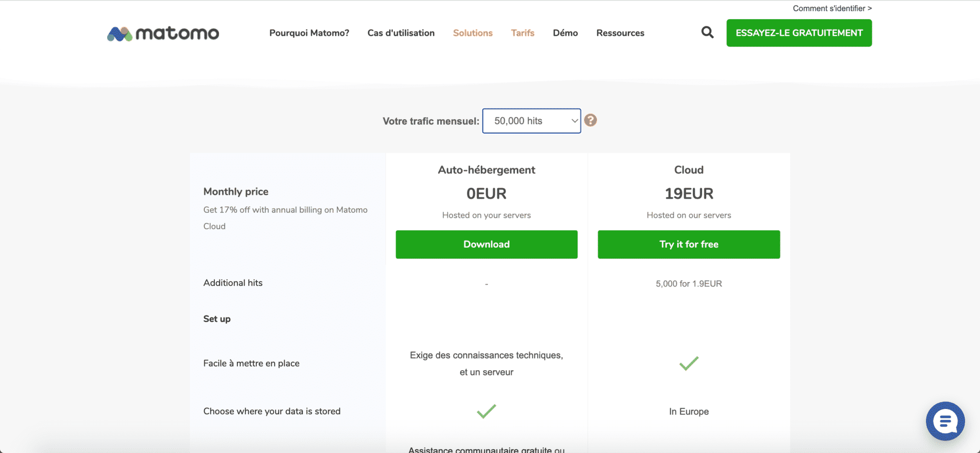Click the Matomo logo

pyautogui.click(x=163, y=33)
